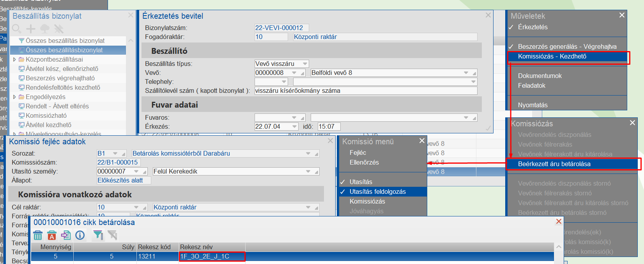
Task: Toggle the checked Utasítás feldolgozás item
Action: (x=383, y=191)
